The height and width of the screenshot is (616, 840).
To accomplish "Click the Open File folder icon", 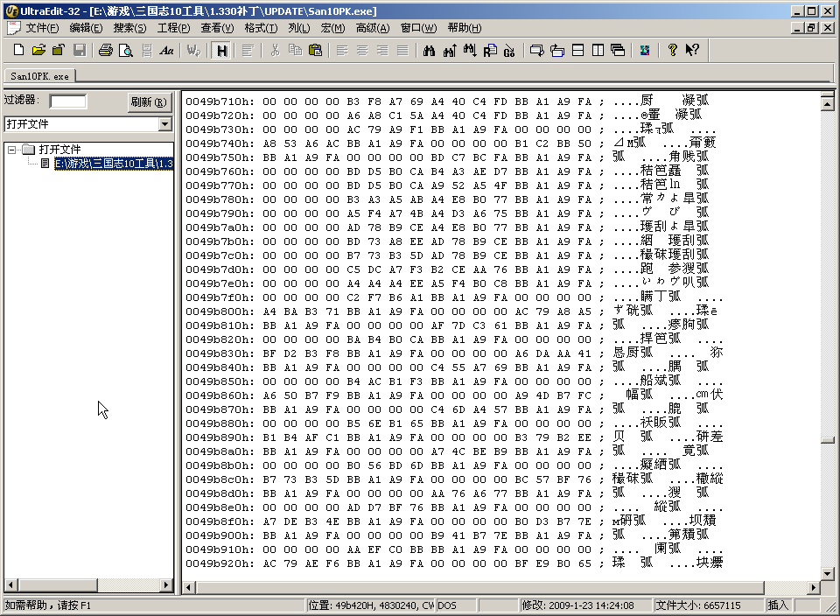I will [x=38, y=51].
